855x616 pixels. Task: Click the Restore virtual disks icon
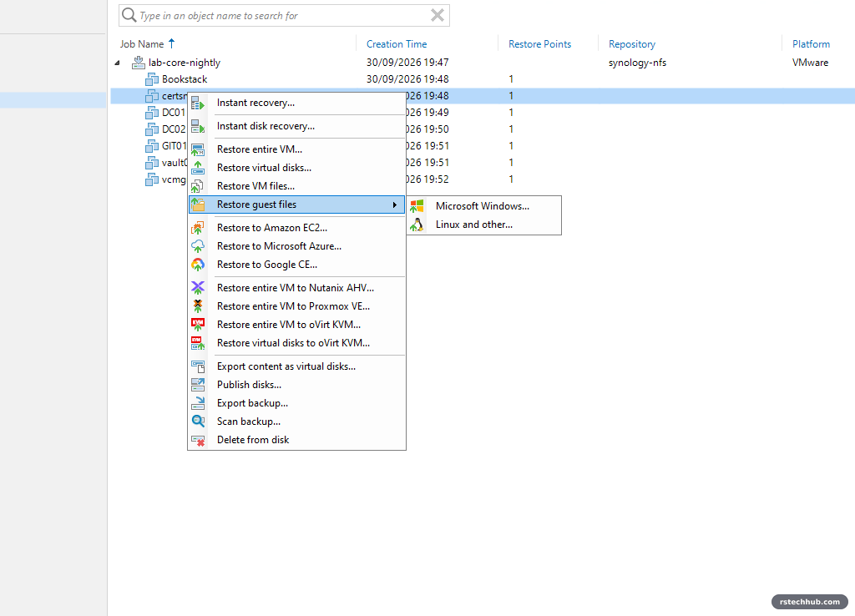198,168
